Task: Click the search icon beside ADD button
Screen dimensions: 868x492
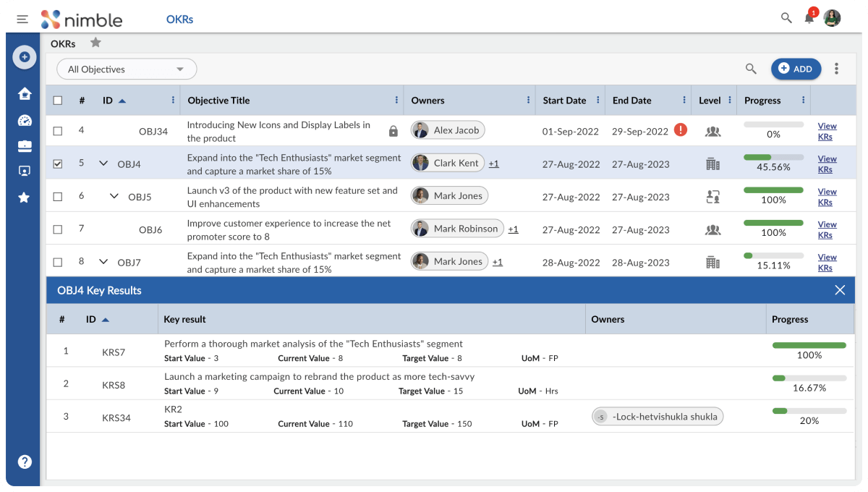Action: point(751,69)
